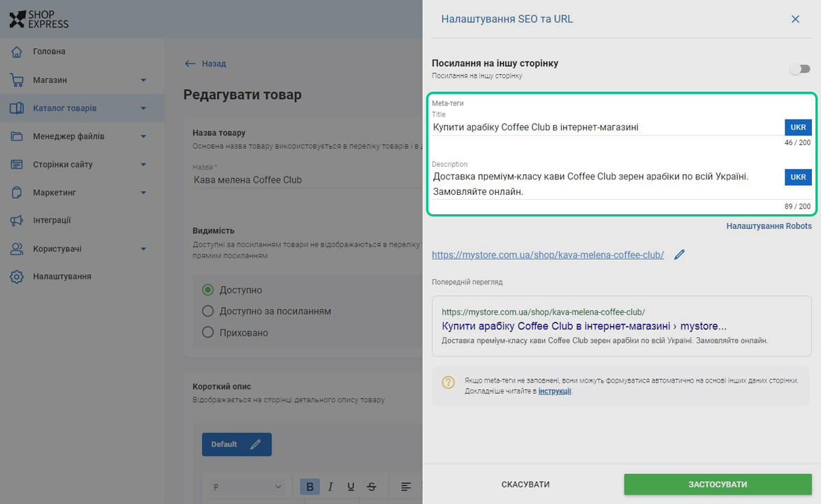The height and width of the screenshot is (504, 821).
Task: Click the Маркетинг sidebar icon
Action: point(17,193)
